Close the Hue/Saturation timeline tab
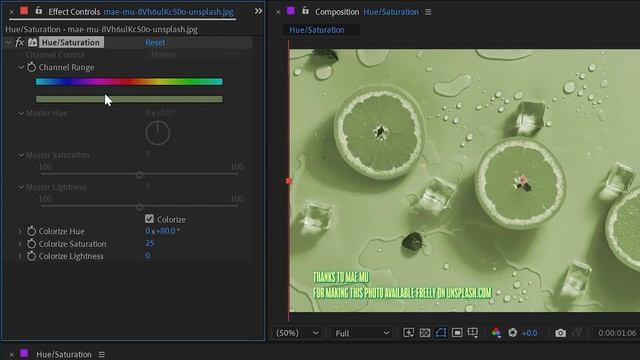This screenshot has height=360, width=640. [x=11, y=355]
